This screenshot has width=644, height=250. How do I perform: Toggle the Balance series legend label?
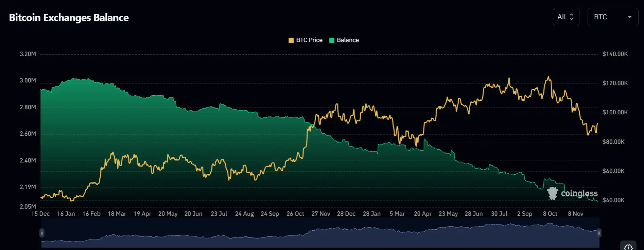pos(348,40)
